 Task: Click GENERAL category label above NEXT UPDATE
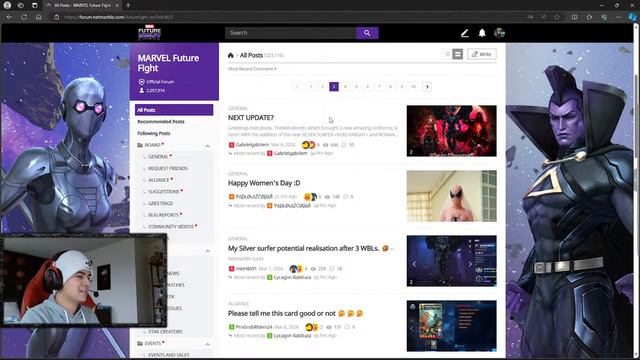[x=238, y=108]
